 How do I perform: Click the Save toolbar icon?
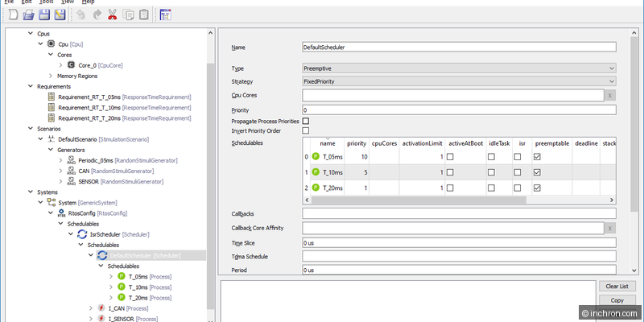[43, 15]
